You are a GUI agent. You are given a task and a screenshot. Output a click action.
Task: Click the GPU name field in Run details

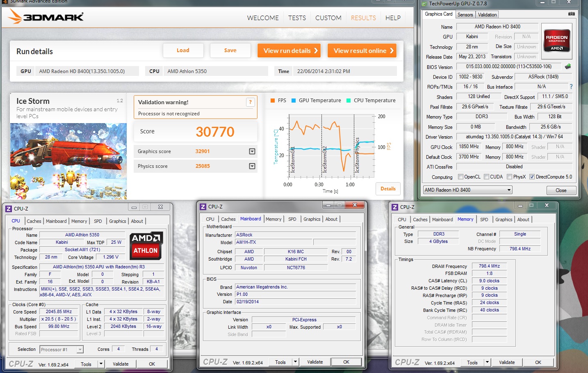(87, 71)
